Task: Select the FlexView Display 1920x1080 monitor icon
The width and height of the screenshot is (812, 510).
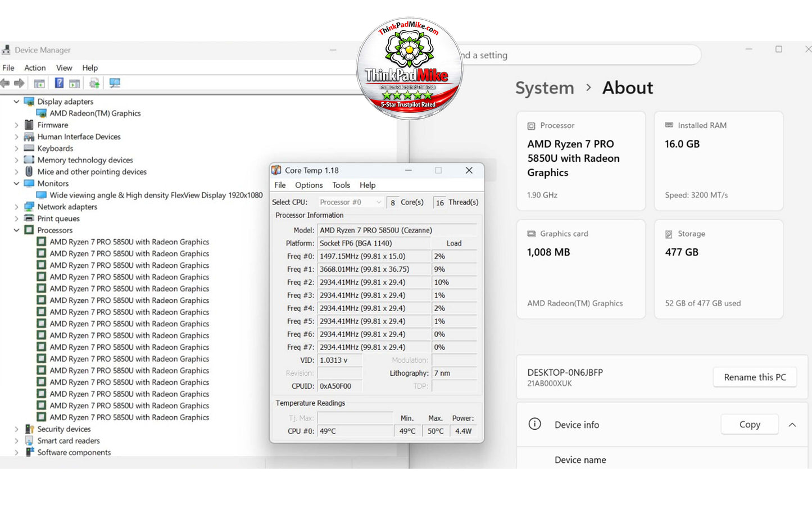Action: [42, 195]
